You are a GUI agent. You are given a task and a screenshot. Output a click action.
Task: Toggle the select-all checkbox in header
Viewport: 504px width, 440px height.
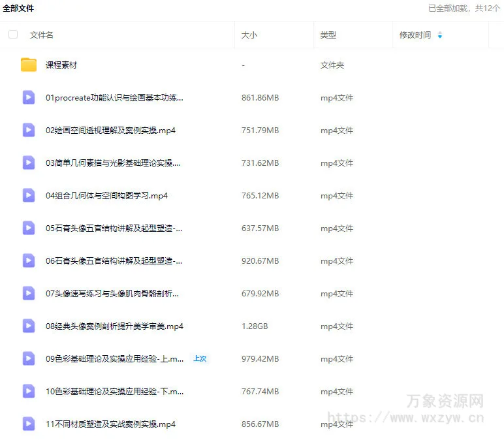[x=13, y=35]
